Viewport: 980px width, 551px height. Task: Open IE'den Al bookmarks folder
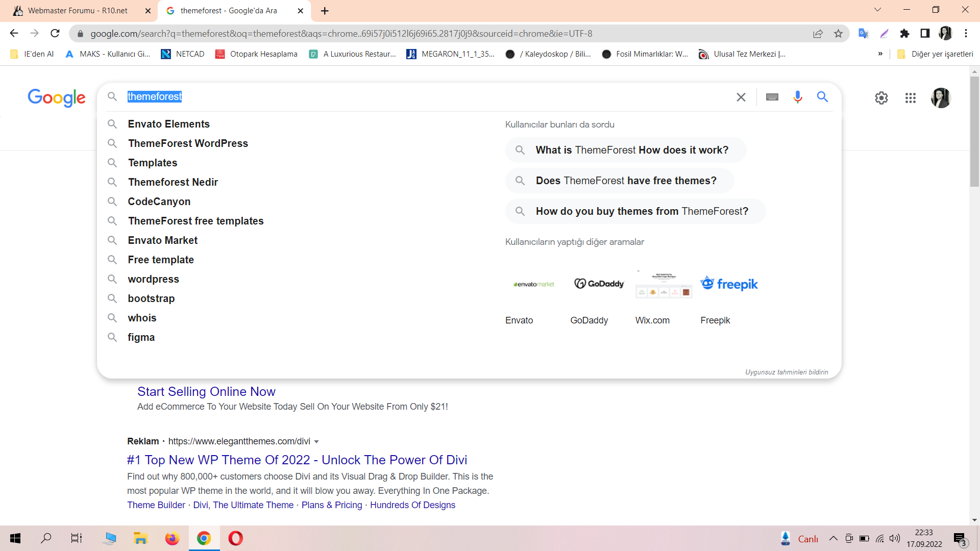(x=32, y=54)
